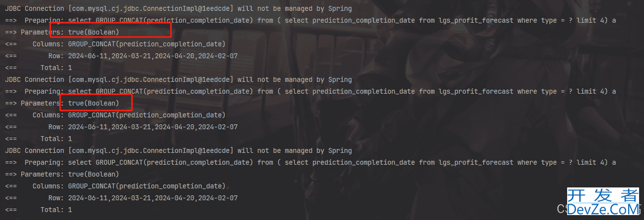Click the unboxed third true(Boolean) parameter text

point(94,174)
